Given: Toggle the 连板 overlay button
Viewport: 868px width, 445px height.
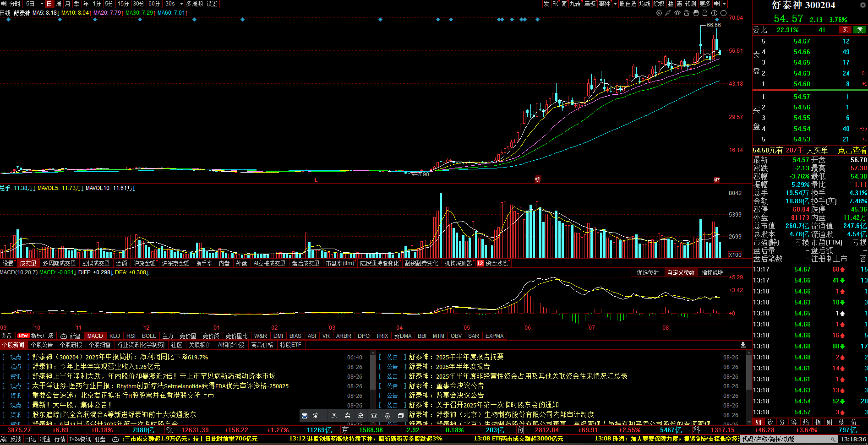Looking at the screenshot, I should pos(590,4).
